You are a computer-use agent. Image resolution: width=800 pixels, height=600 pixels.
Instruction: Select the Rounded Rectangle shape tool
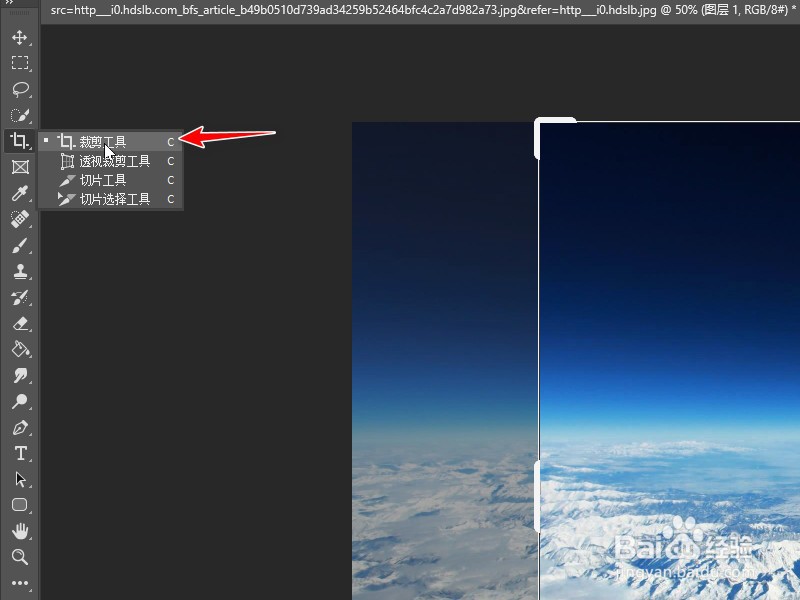click(x=20, y=505)
